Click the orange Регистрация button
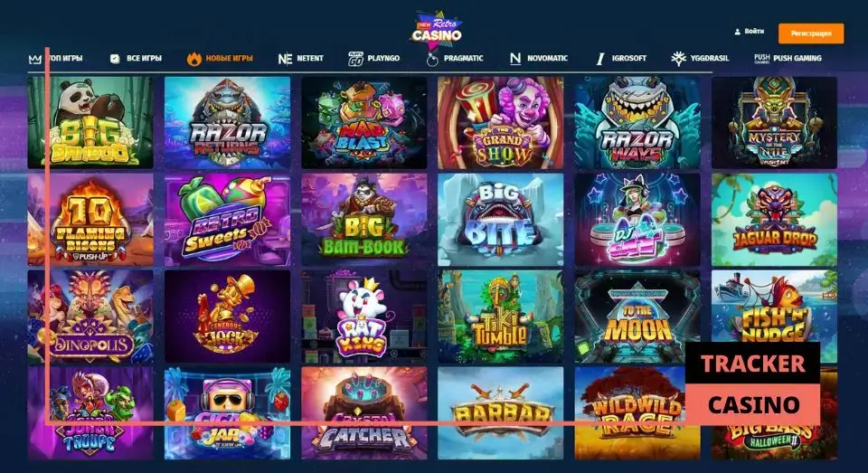This screenshot has height=473, width=868. (x=811, y=33)
